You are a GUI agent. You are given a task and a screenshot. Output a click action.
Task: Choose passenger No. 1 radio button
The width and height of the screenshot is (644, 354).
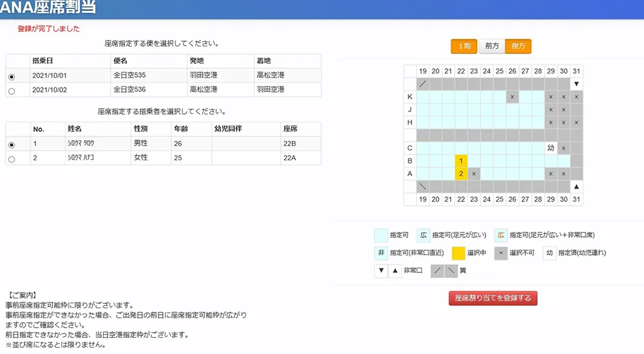[x=12, y=145]
